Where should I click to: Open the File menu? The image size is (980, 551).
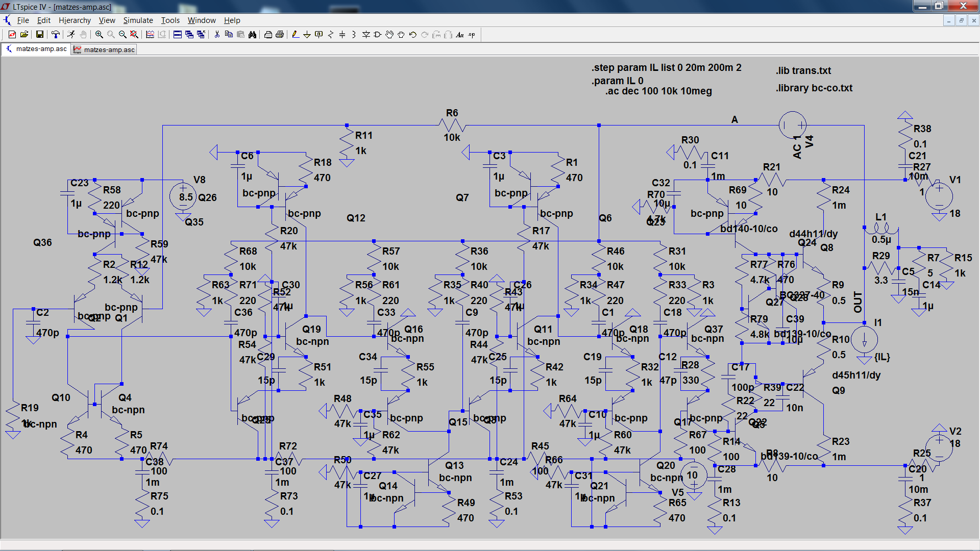23,20
